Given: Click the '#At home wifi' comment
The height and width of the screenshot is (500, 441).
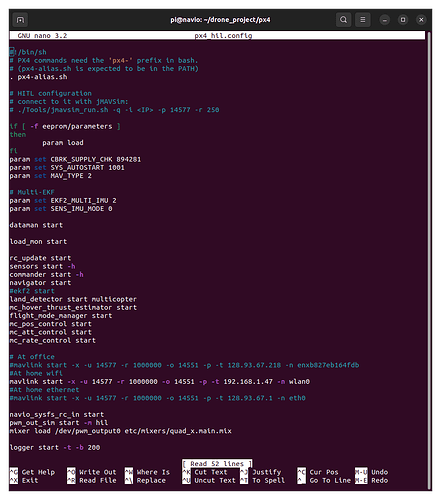Looking at the screenshot, I should pyautogui.click(x=36, y=373).
